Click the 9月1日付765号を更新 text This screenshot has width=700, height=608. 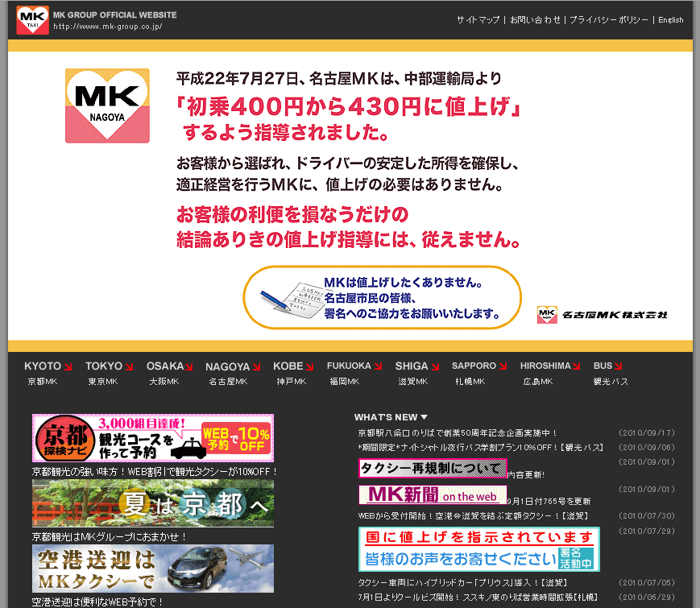[x=549, y=501]
